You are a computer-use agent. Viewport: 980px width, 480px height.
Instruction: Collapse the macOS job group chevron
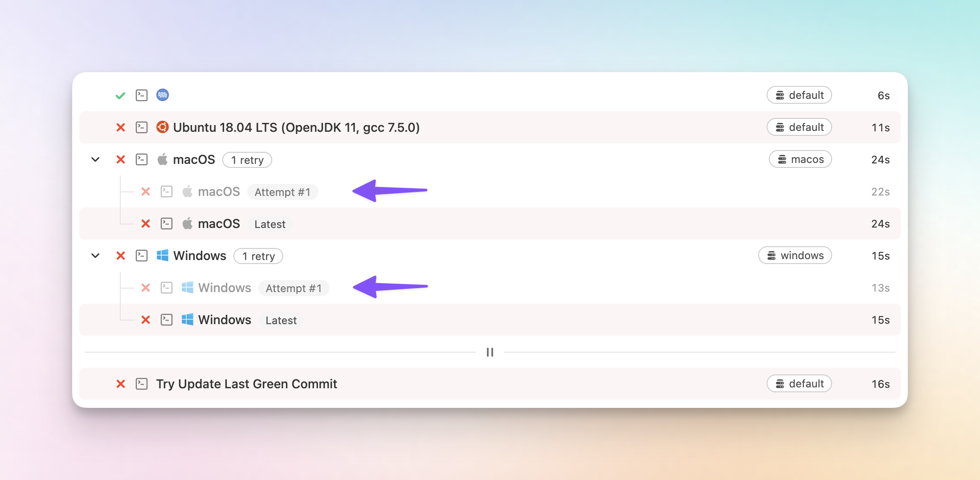95,159
